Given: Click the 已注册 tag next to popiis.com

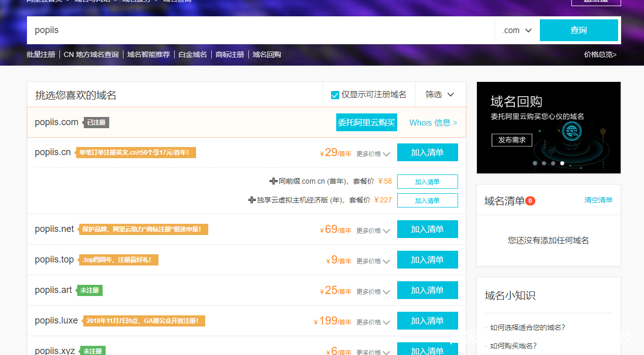Looking at the screenshot, I should (96, 123).
